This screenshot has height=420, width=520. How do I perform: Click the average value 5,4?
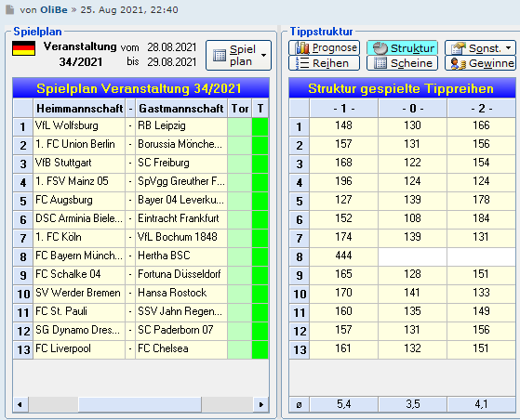[344, 404]
